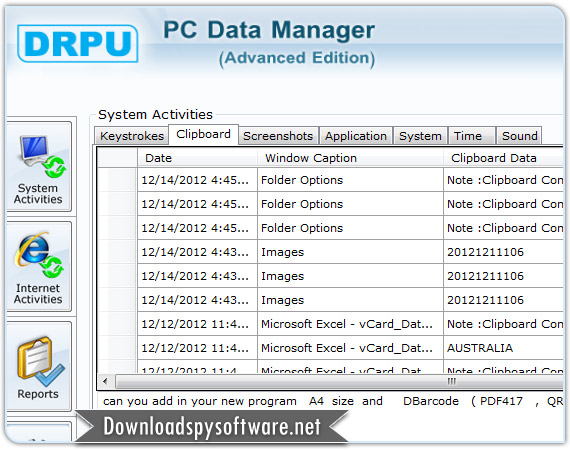The height and width of the screenshot is (450, 570).
Task: Select the Time tab
Action: [471, 136]
